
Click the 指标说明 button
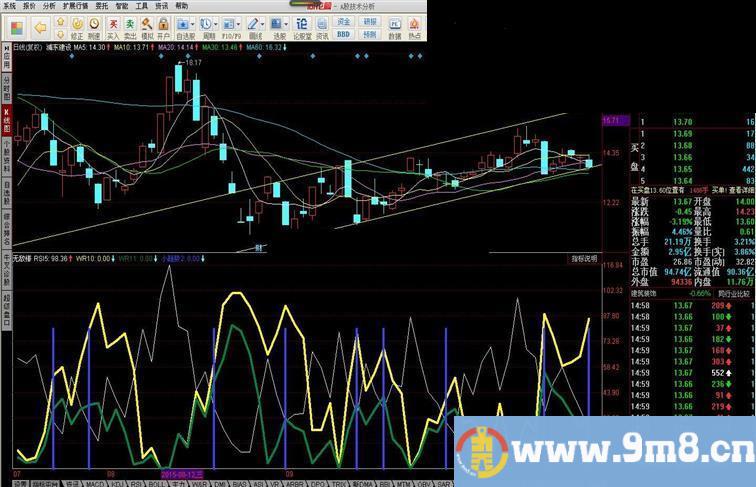pyautogui.click(x=583, y=258)
